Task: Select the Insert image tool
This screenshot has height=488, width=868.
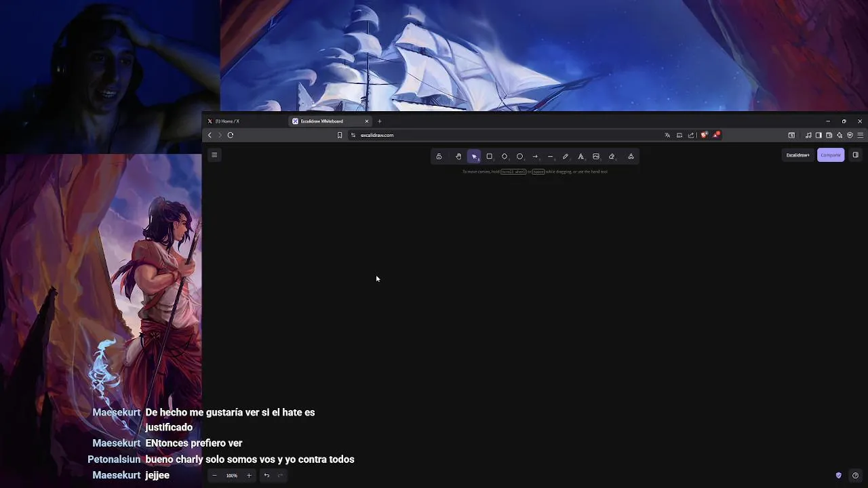Action: pos(596,157)
